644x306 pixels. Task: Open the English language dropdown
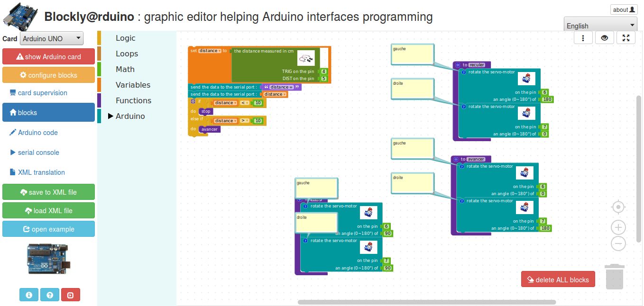(x=600, y=26)
